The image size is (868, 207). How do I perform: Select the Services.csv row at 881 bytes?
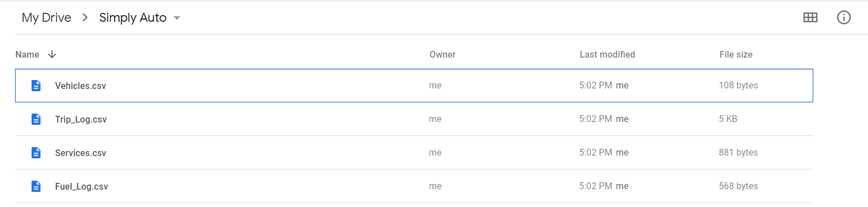pos(414,153)
